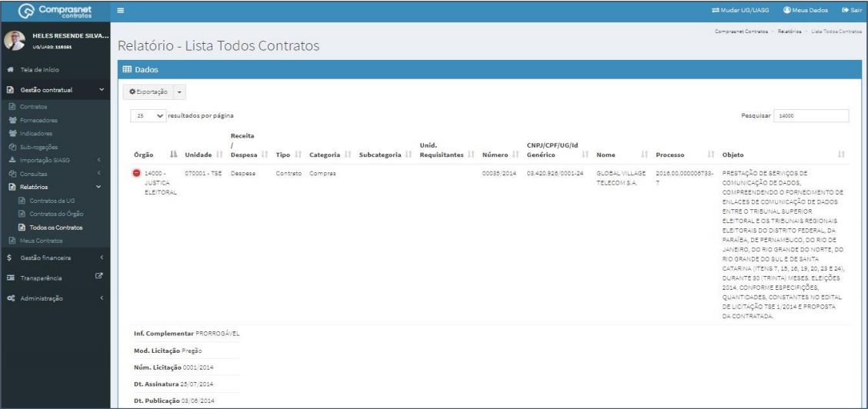Open the Exportação dropdown caret
The width and height of the screenshot is (868, 409).
click(x=179, y=92)
